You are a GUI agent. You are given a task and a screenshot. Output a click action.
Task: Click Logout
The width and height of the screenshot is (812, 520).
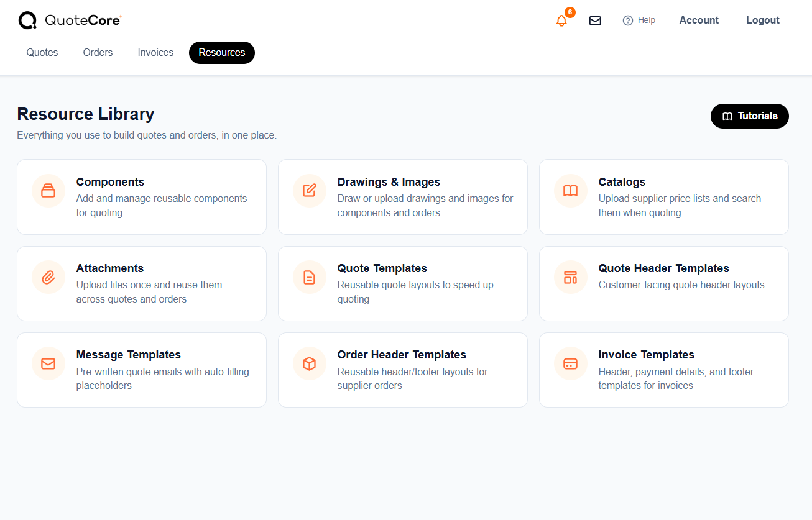pos(763,21)
